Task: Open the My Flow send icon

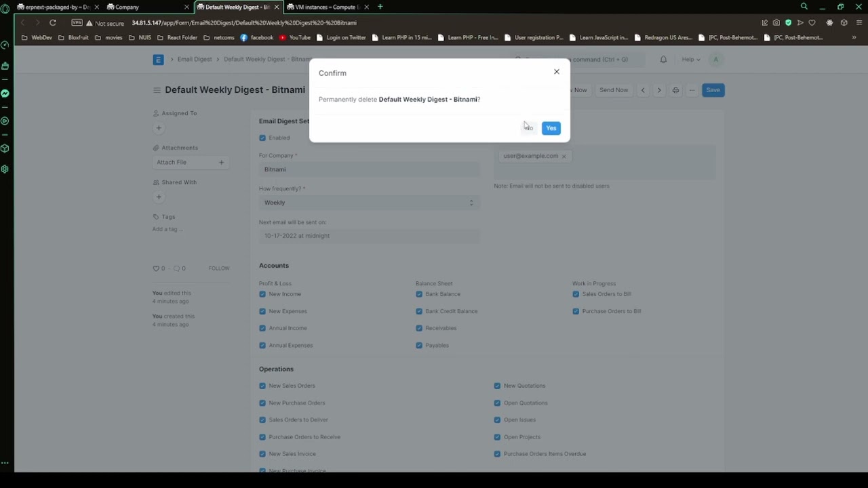Action: point(800,22)
